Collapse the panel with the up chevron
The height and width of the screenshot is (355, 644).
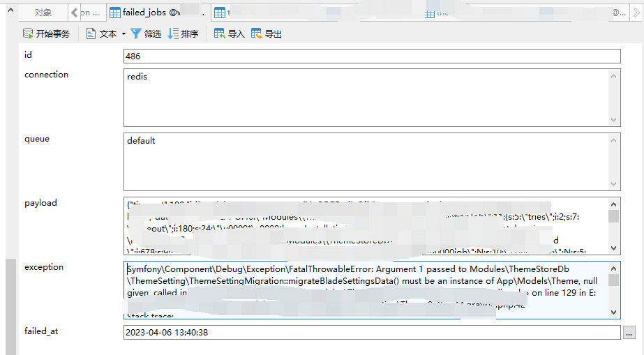(10, 10)
